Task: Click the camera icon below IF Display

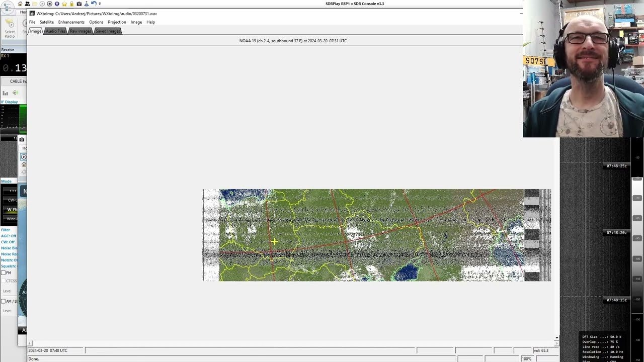Action: point(22,139)
